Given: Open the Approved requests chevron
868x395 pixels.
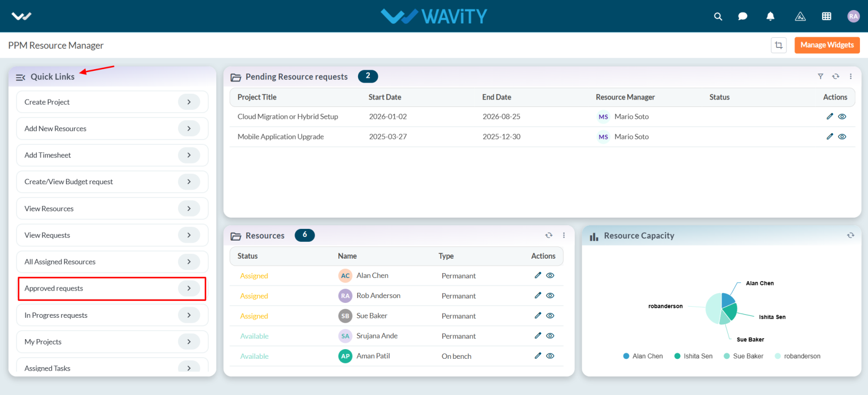Looking at the screenshot, I should click(189, 288).
